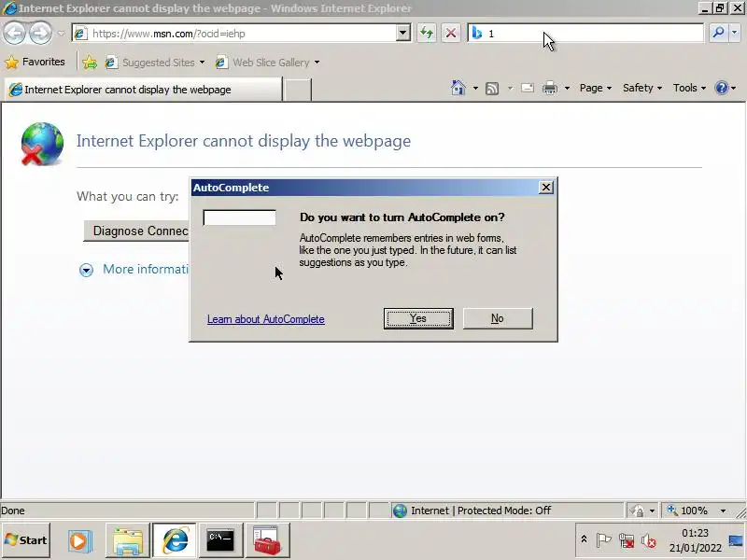This screenshot has width=747, height=560.
Task: Click the Help question mark icon
Action: tap(722, 88)
